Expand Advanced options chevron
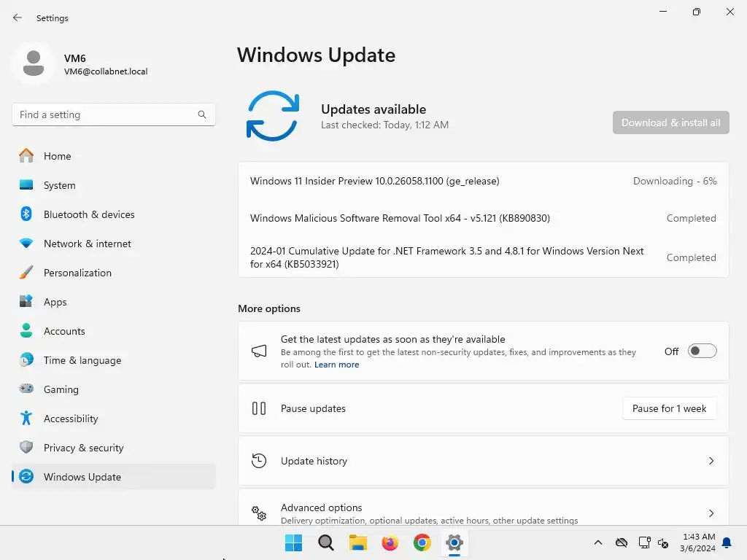Screen dimensions: 747x560 (711, 513)
